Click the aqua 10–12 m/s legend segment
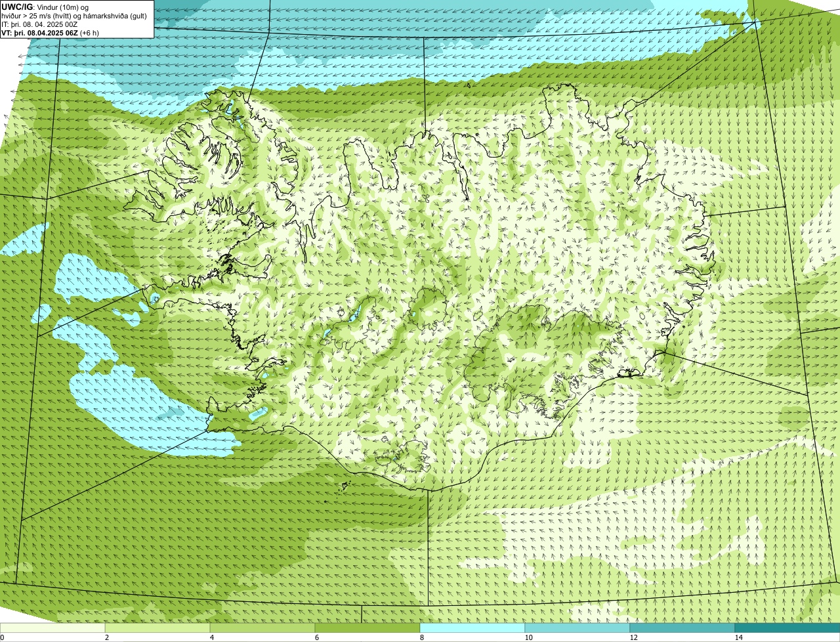The height and width of the screenshot is (642, 840). click(x=577, y=628)
